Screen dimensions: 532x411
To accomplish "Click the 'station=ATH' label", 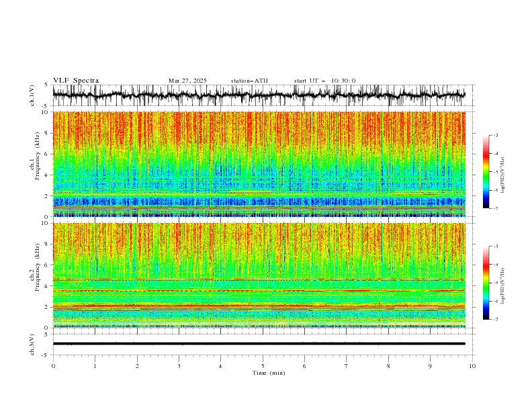I will tap(249, 81).
